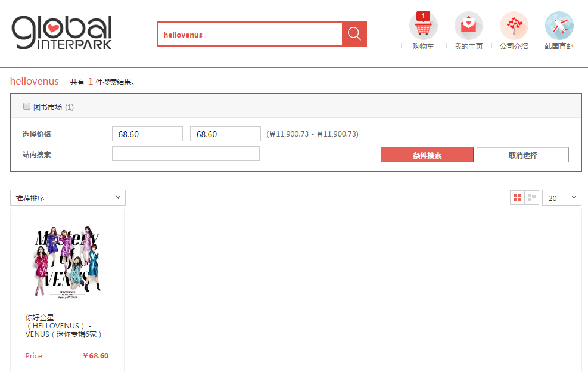Click the 取消选择 button
588x372 pixels.
(522, 154)
